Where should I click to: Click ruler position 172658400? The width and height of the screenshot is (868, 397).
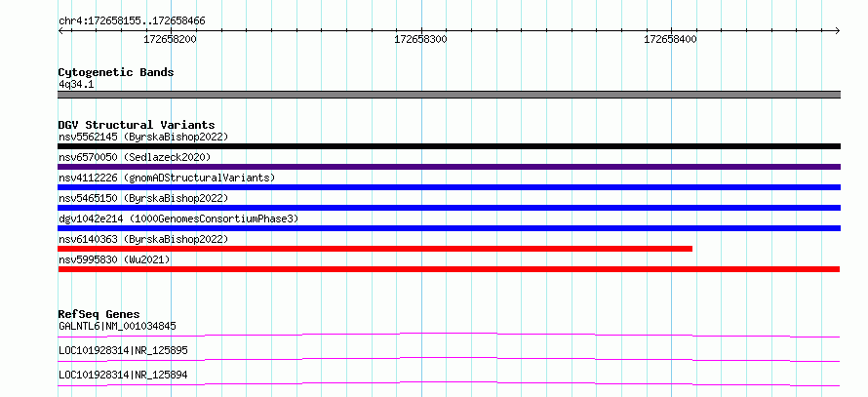[670, 39]
